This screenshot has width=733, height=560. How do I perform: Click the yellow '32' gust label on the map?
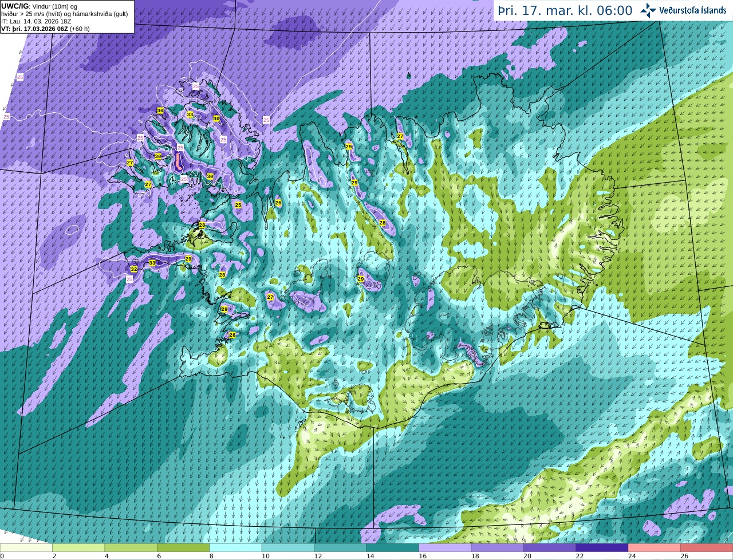tap(133, 269)
